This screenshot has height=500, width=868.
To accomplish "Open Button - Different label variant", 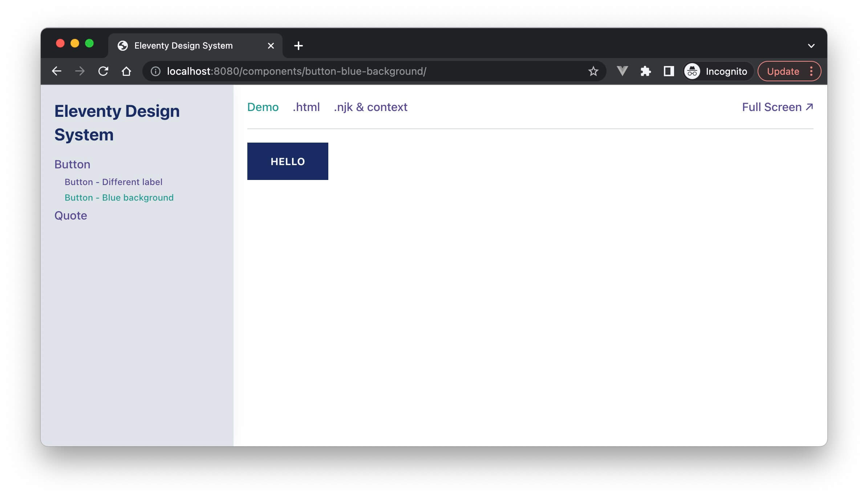I will (113, 182).
